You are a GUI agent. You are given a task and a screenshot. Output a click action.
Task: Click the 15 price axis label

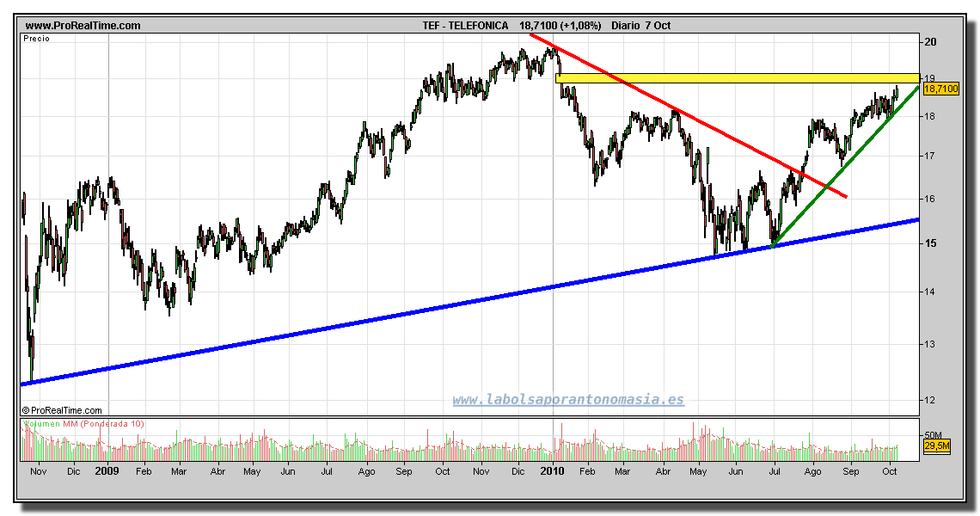click(x=930, y=243)
